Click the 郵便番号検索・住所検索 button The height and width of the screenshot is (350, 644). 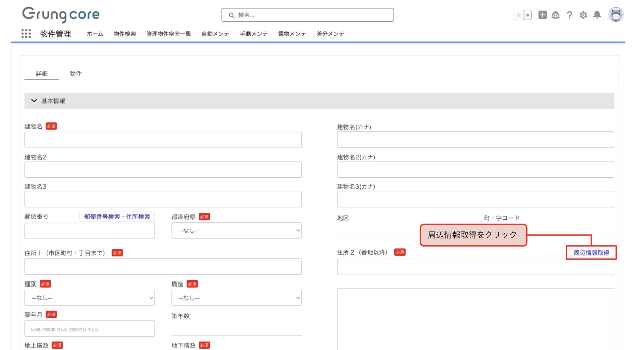[117, 217]
